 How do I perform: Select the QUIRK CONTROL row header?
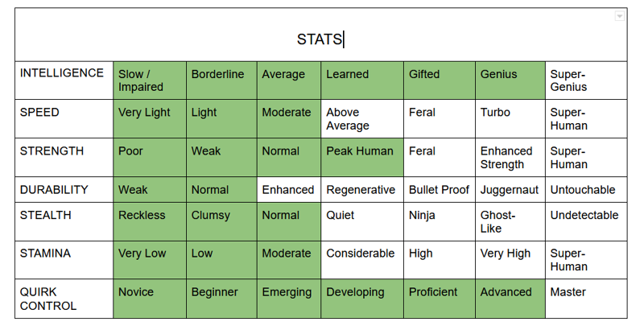tap(63, 299)
